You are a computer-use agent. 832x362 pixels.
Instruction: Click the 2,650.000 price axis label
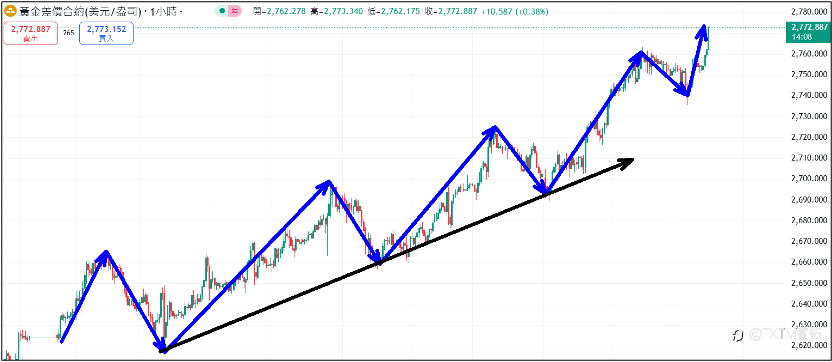coord(808,283)
